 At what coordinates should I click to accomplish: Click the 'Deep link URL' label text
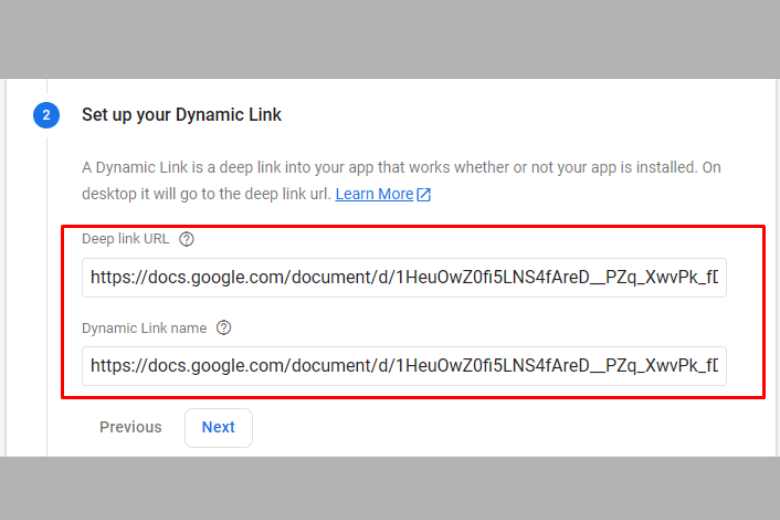(125, 239)
